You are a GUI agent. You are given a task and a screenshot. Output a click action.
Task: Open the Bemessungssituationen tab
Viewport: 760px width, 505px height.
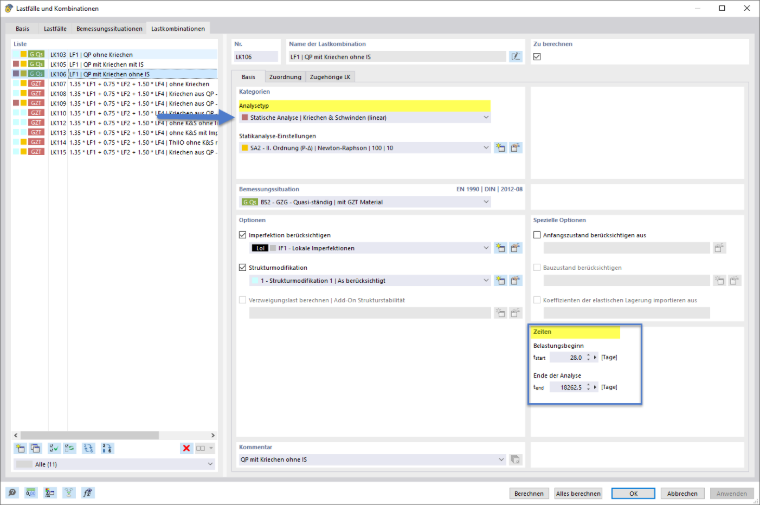(x=109, y=29)
